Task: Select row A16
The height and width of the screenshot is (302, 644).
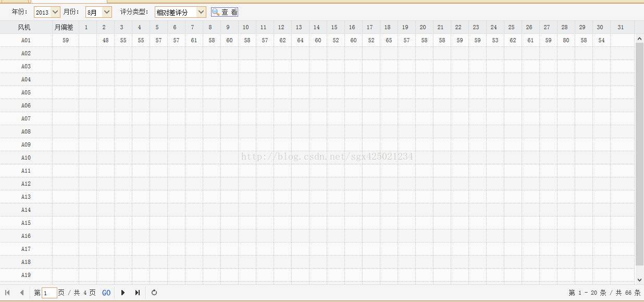Action: tap(317, 236)
